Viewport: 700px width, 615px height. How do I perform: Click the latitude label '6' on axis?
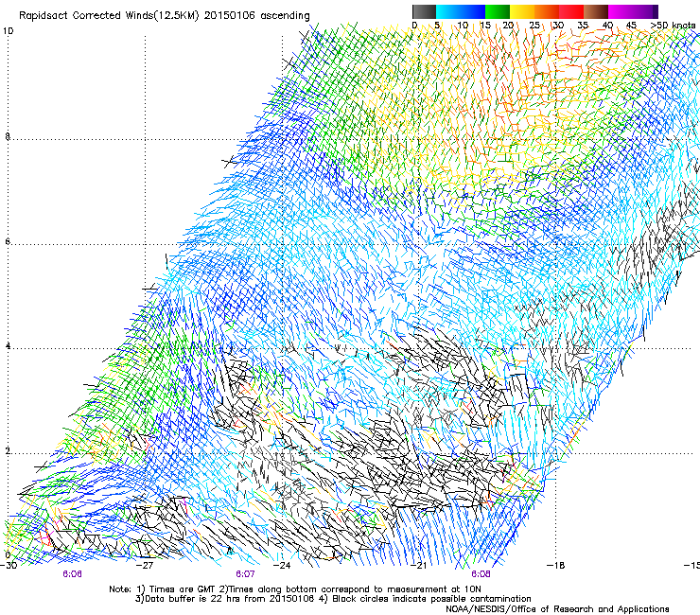pos(8,241)
